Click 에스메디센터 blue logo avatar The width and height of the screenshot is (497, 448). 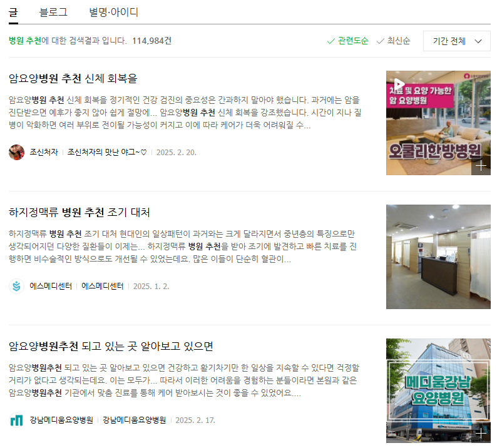pyautogui.click(x=16, y=287)
